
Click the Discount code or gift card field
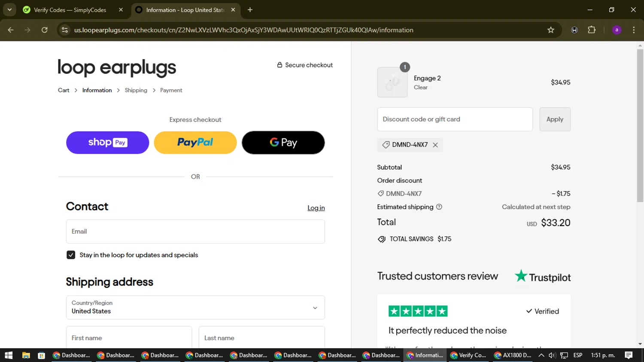point(455,119)
